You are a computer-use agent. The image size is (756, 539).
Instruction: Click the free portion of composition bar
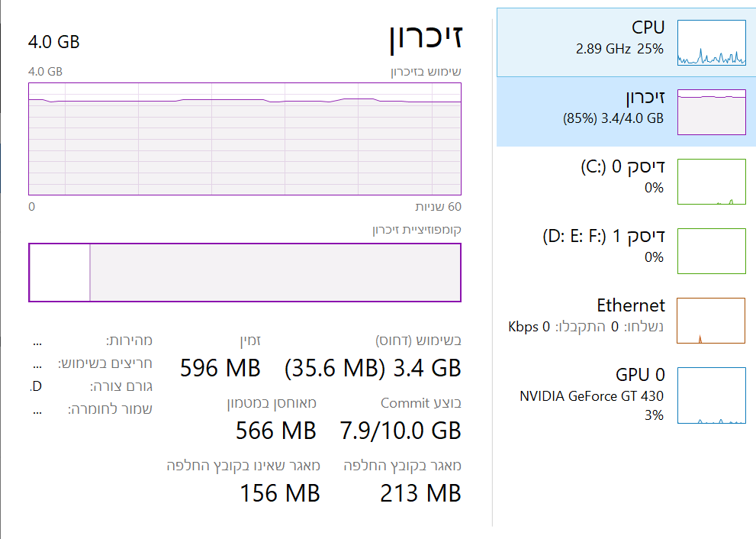tap(60, 273)
